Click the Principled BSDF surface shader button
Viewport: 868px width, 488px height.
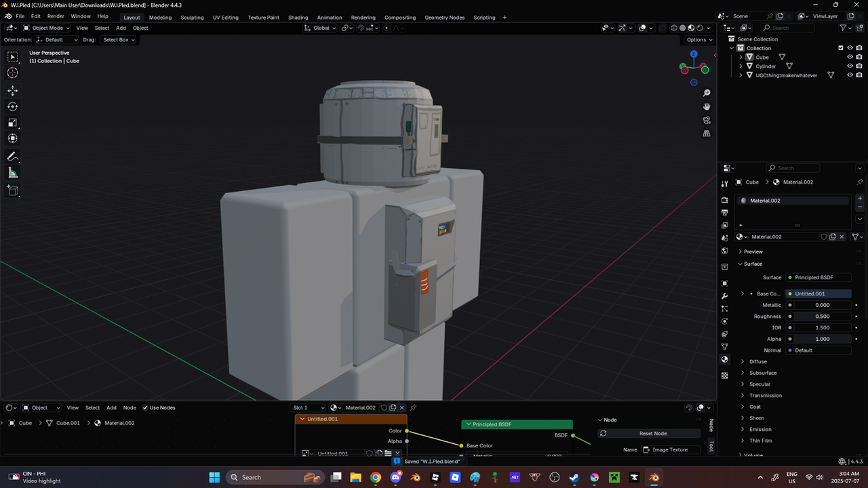coord(818,277)
